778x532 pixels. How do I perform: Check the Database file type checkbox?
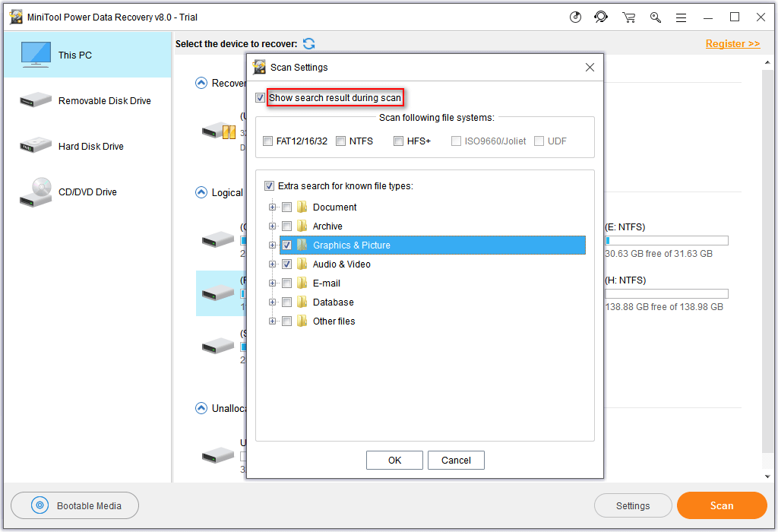point(286,302)
